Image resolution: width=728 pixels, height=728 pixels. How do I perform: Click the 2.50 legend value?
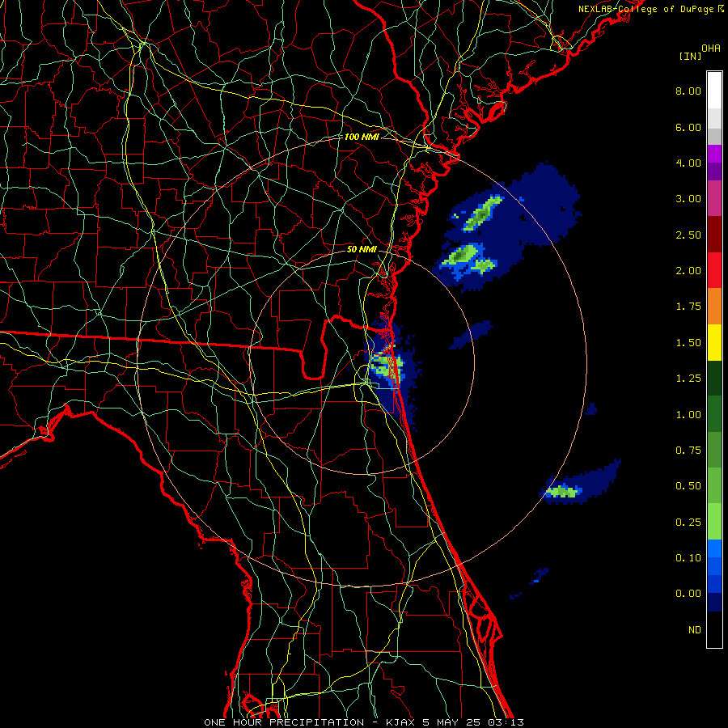click(x=688, y=235)
